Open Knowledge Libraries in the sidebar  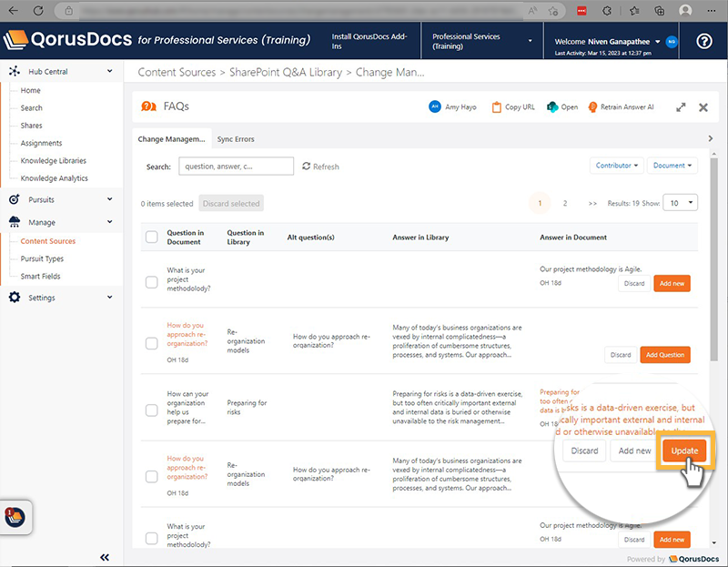pyautogui.click(x=54, y=161)
